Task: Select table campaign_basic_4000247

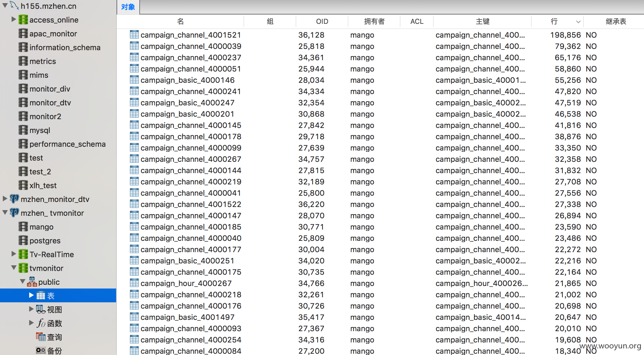Action: pos(188,103)
